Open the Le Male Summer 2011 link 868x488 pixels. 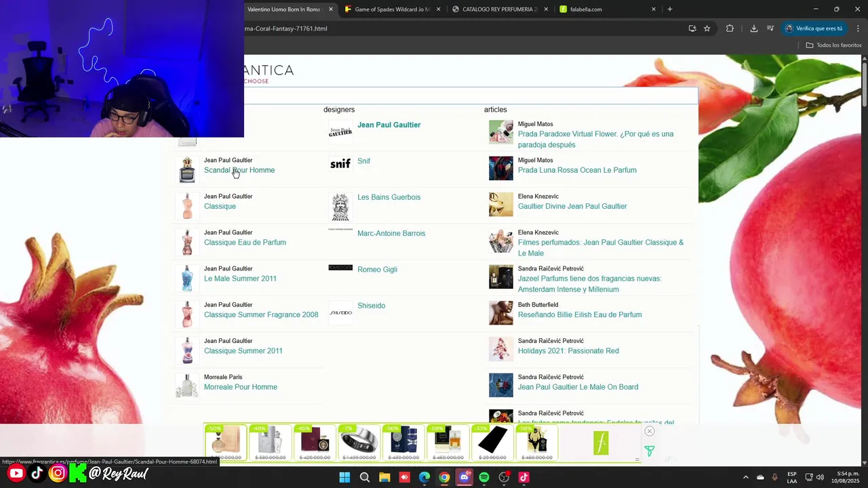[240, 279]
